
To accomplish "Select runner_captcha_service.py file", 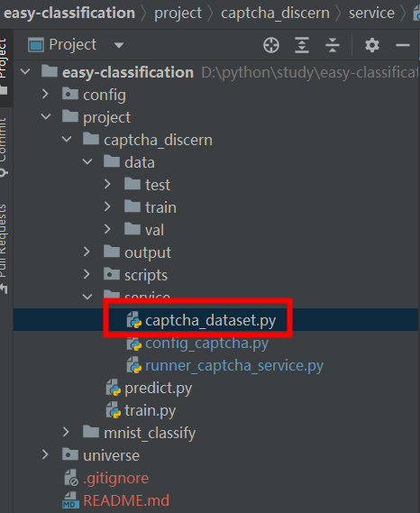I will (x=234, y=365).
